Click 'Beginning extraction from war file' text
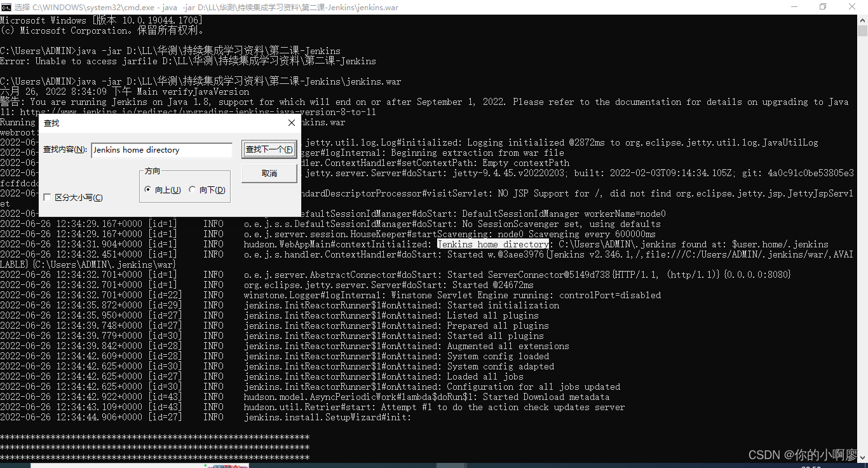 (478, 153)
